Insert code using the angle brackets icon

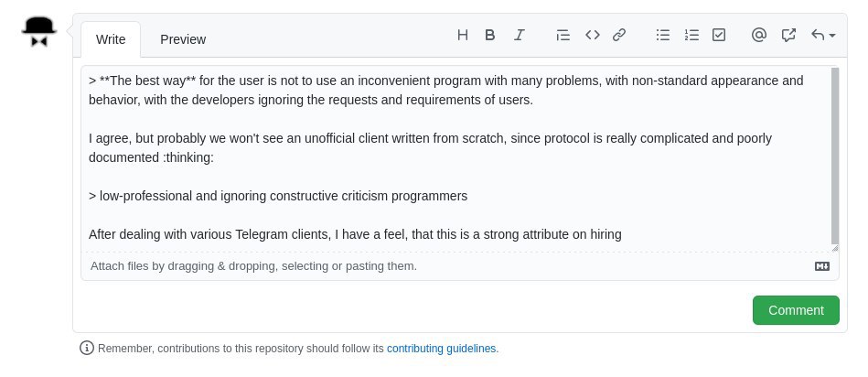click(x=593, y=36)
